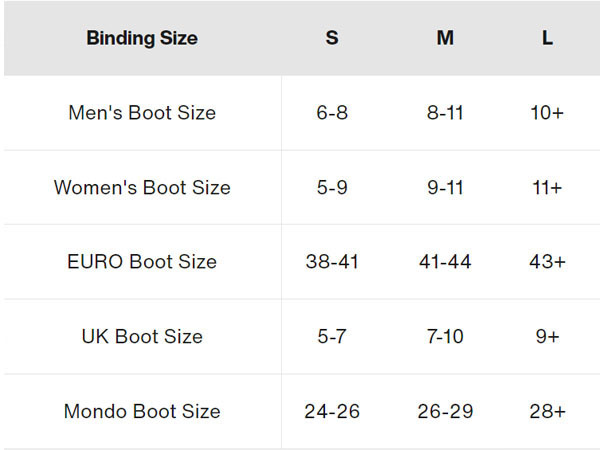600x450 pixels.
Task: Click the Men's Boot Size row label
Action: [142, 113]
